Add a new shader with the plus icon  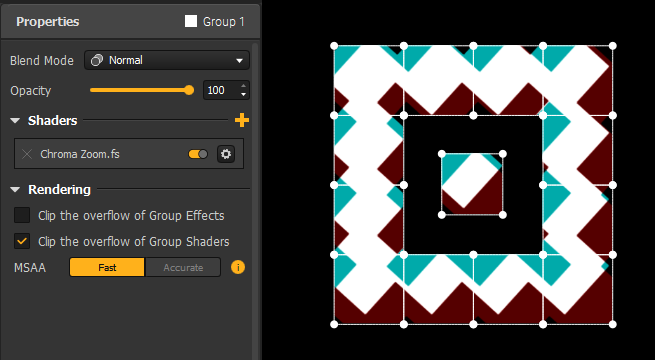[x=242, y=120]
